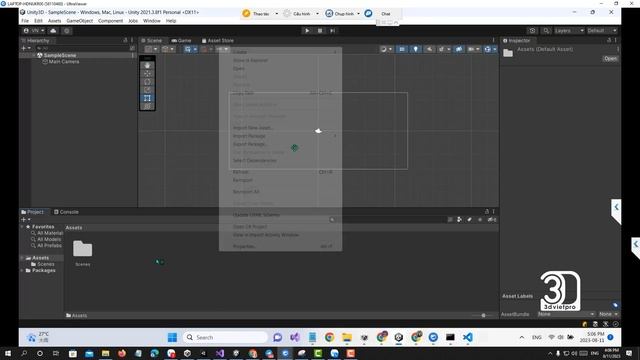Image resolution: width=640 pixels, height=360 pixels.
Task: Open the Layers dropdown
Action: pyautogui.click(x=569, y=31)
